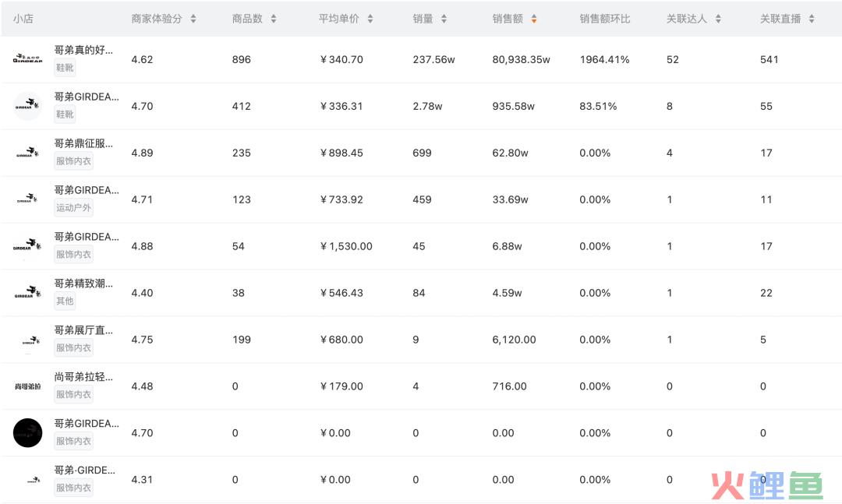The width and height of the screenshot is (842, 504).
Task: Click the 销售额环比 column header
Action: point(605,19)
